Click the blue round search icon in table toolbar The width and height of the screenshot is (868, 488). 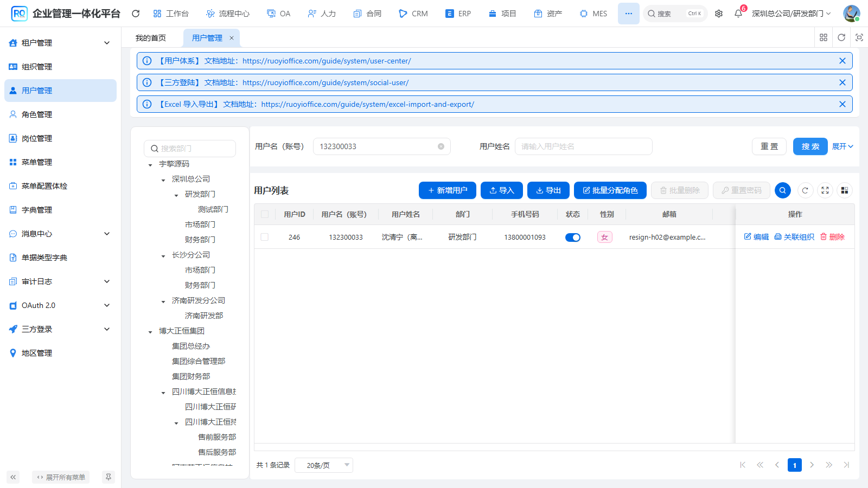[782, 190]
